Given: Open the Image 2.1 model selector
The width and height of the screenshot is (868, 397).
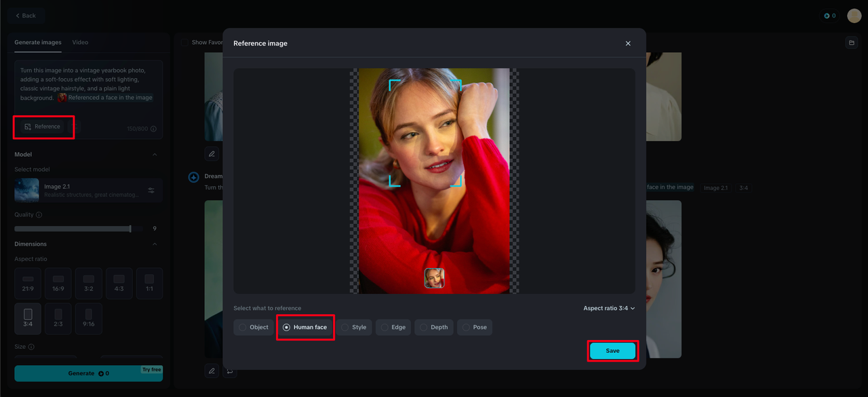Looking at the screenshot, I should [x=89, y=191].
